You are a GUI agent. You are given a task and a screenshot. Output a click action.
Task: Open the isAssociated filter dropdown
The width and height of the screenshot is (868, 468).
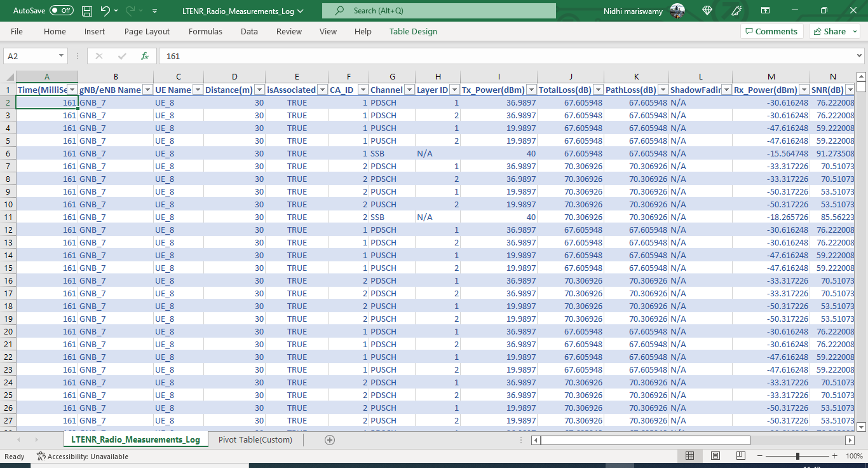point(322,90)
